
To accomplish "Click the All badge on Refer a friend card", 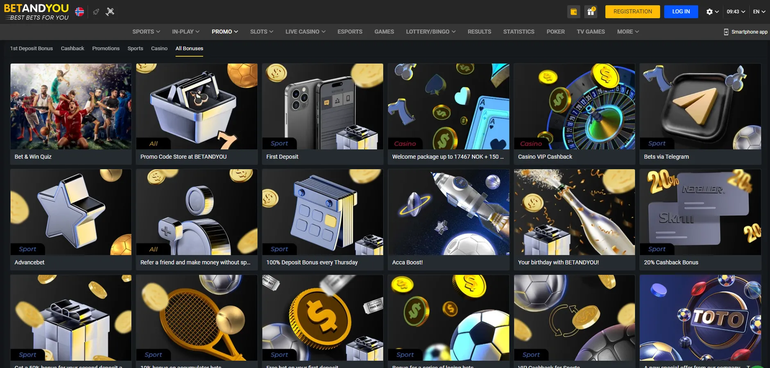I will tap(153, 249).
